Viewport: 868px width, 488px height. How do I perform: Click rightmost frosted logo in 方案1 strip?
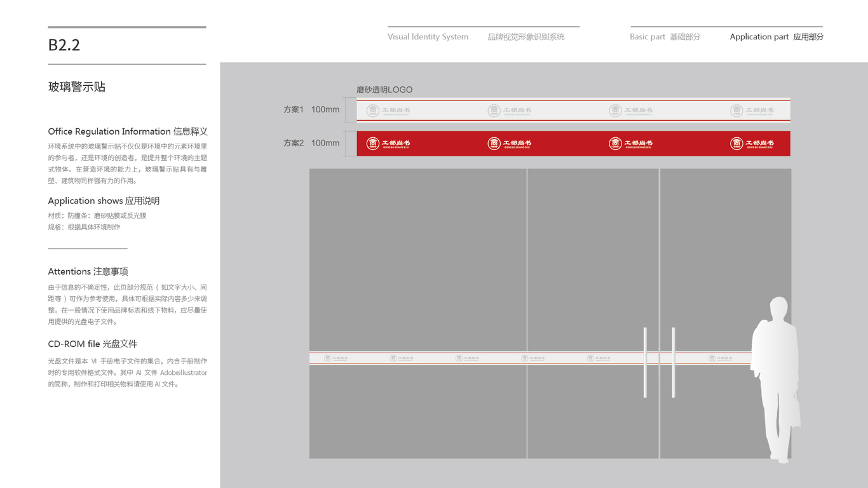tap(752, 111)
